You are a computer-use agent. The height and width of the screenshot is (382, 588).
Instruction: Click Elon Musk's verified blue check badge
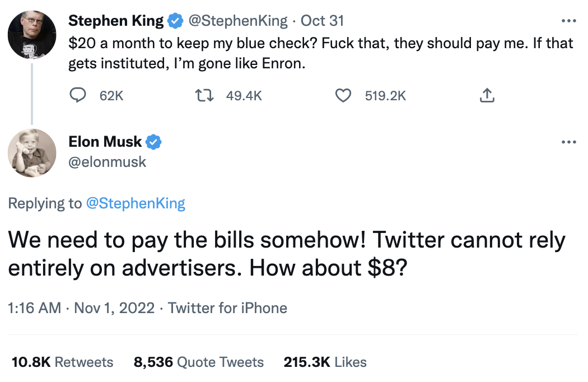154,142
